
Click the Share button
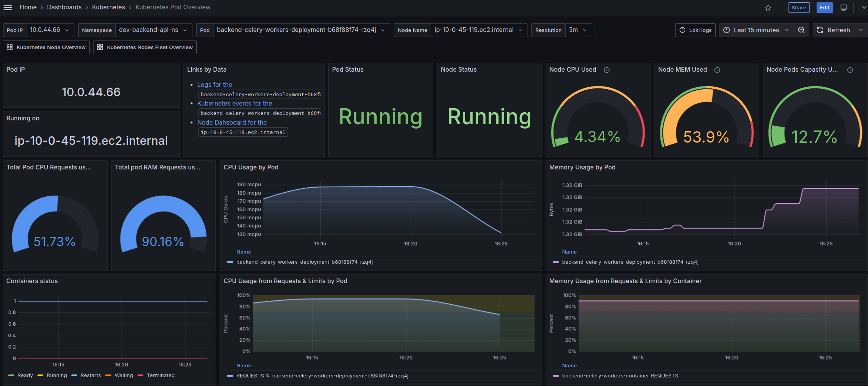(x=799, y=8)
